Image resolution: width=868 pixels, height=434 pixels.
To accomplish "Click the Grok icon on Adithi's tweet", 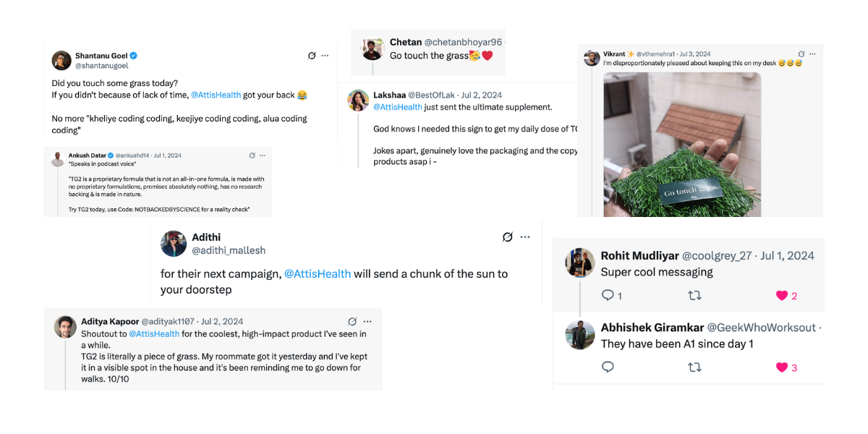I will click(508, 237).
